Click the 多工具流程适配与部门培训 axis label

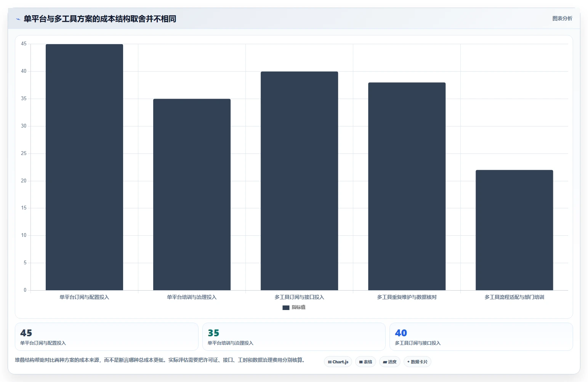click(x=514, y=297)
